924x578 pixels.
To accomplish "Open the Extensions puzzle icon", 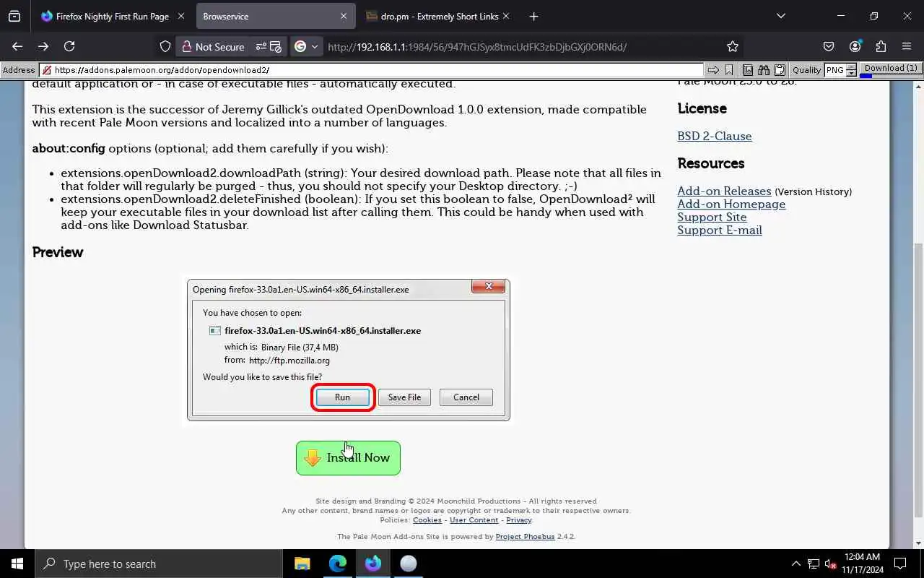I will 881,46.
